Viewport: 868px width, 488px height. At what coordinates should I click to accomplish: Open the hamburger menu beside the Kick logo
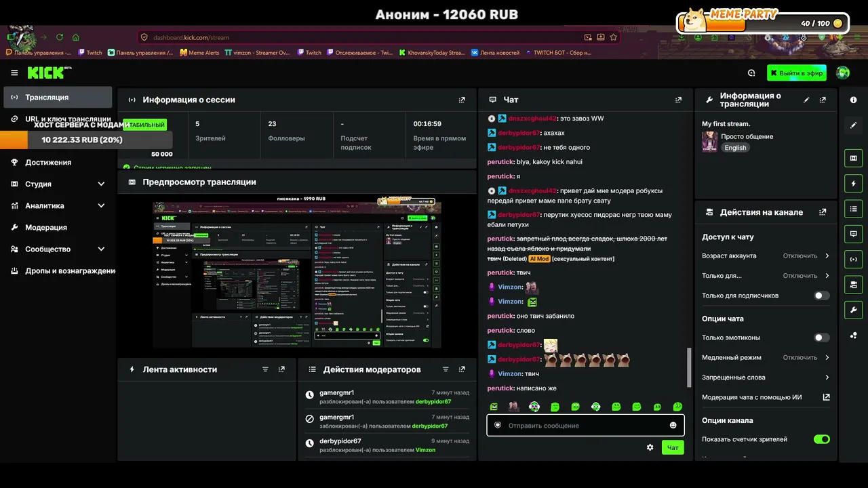pyautogui.click(x=14, y=73)
